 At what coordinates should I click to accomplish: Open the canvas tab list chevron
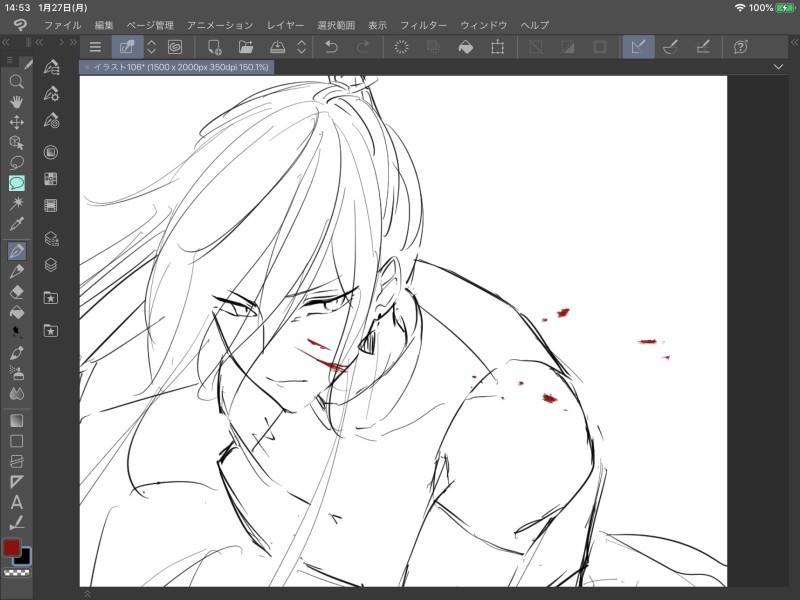pyautogui.click(x=778, y=67)
